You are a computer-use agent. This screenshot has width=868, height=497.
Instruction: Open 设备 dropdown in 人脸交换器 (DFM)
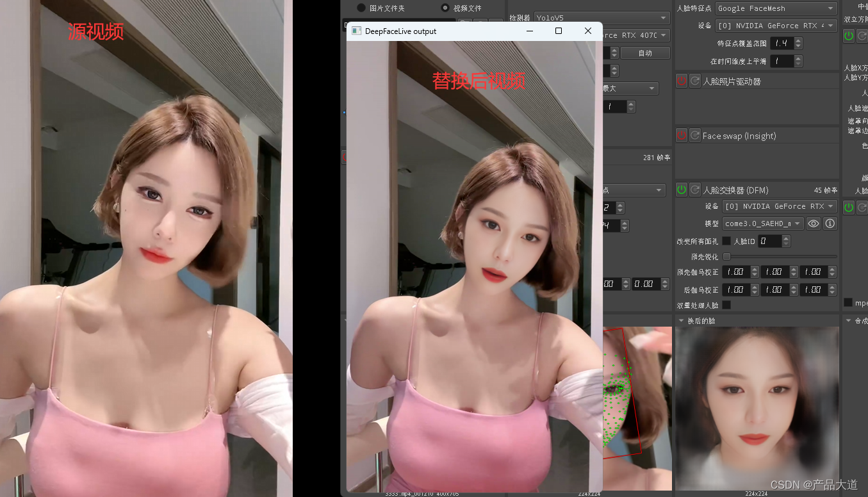point(780,206)
